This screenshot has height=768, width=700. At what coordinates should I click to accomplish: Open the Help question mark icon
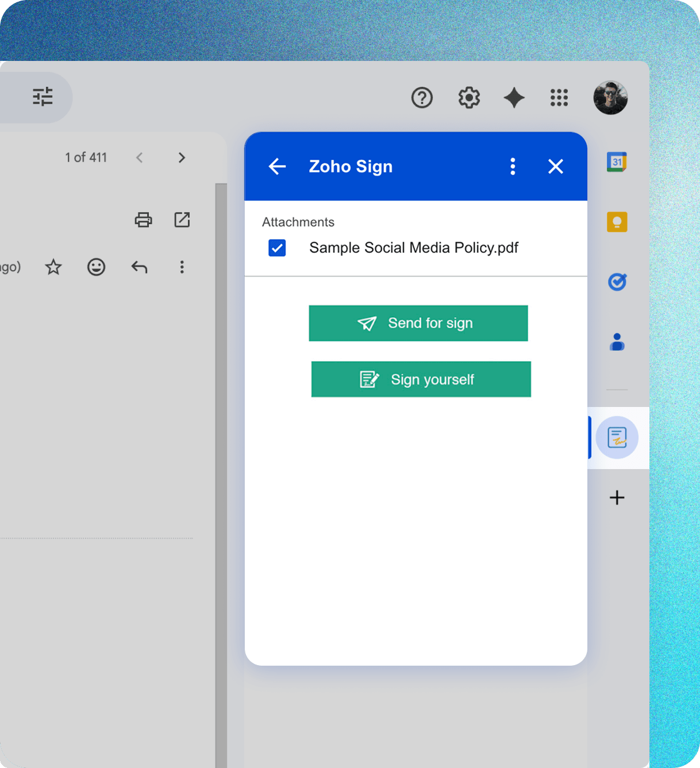click(x=422, y=98)
